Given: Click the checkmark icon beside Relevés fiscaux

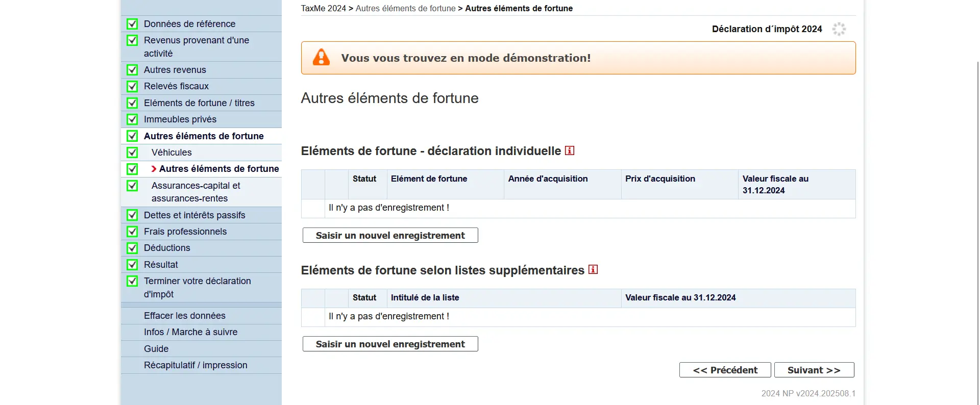Looking at the screenshot, I should (132, 86).
